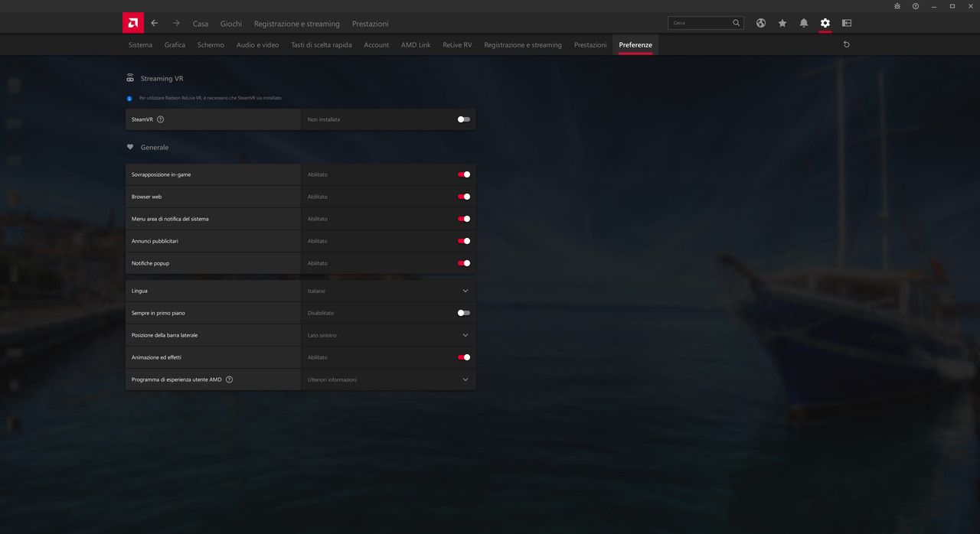Click the 'Streaming VR' heading
Screen dimensions: 980x534
(x=162, y=78)
